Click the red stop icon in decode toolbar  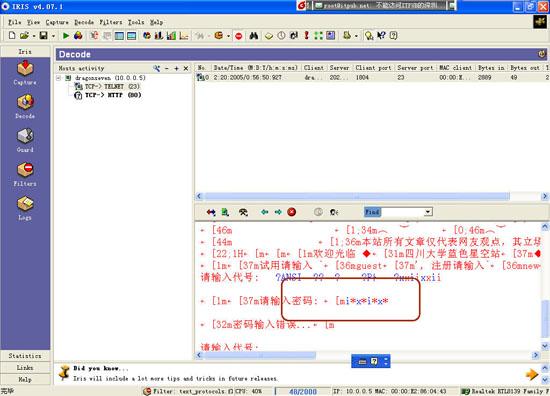291,212
